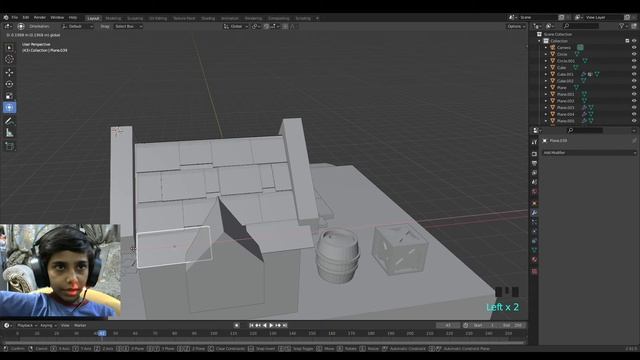Open the Object Constraints properties tab
Image resolution: width=640 pixels, height=360 pixels.
click(534, 241)
